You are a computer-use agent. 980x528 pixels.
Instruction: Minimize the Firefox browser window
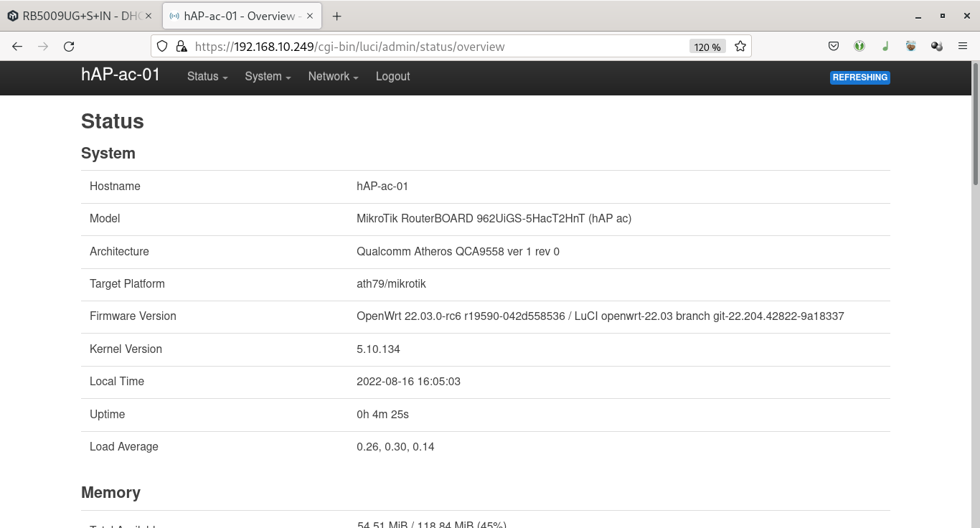click(x=918, y=16)
